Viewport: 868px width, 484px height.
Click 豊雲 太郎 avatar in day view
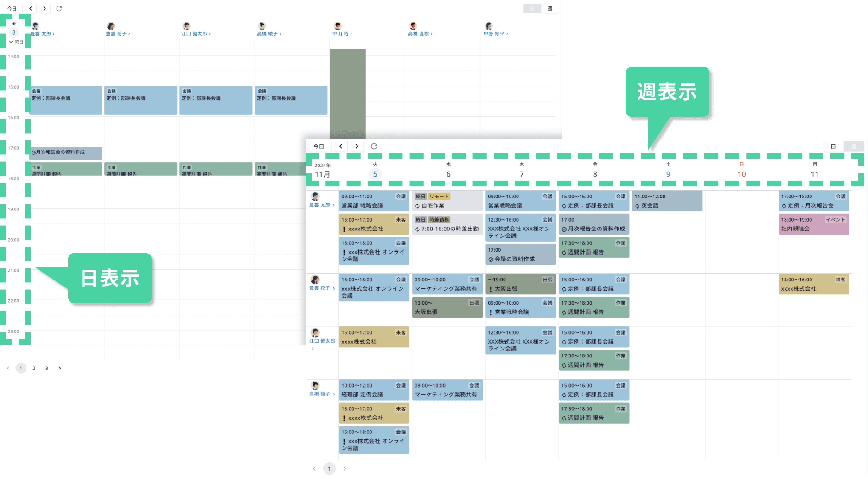(35, 26)
